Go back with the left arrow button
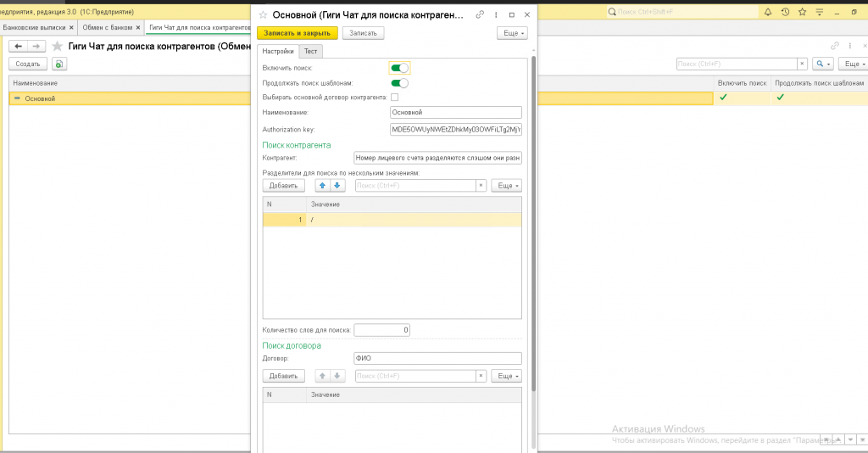This screenshot has width=868, height=453. pos(19,46)
